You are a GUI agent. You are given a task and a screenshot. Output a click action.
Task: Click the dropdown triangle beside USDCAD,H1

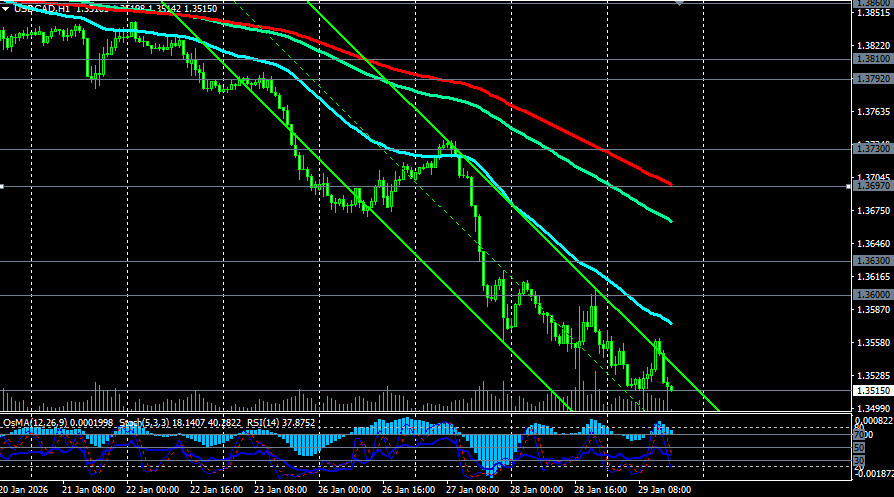tap(6, 8)
